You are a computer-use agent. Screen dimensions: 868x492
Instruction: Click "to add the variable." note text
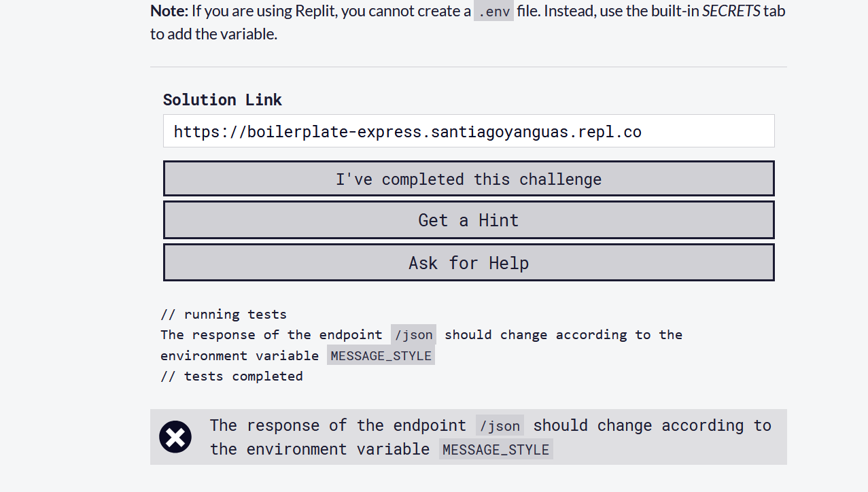point(213,34)
